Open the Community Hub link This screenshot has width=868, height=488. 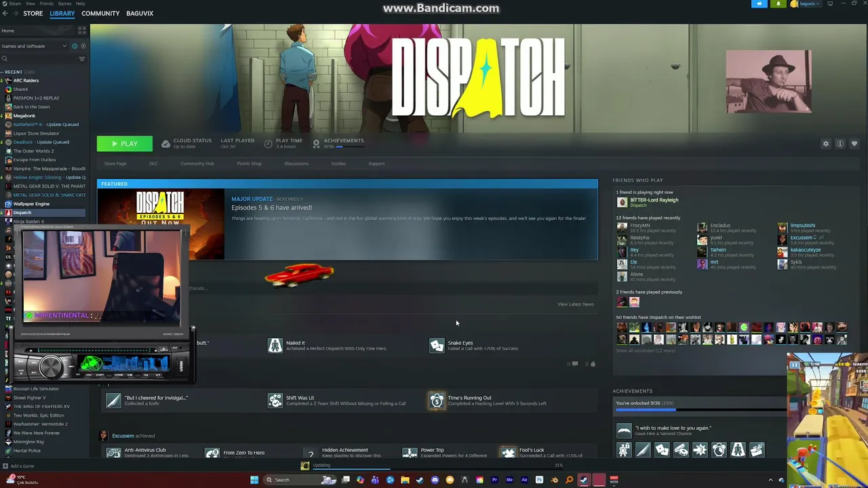pyautogui.click(x=197, y=163)
